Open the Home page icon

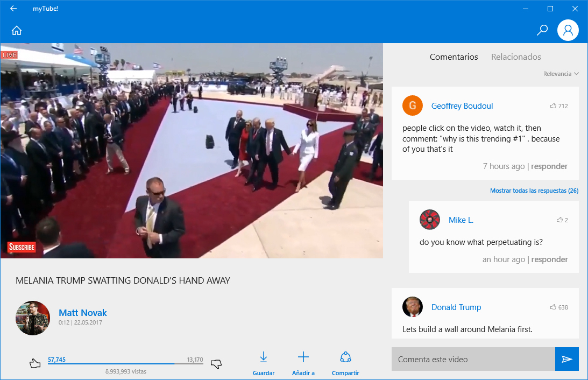[x=16, y=30]
